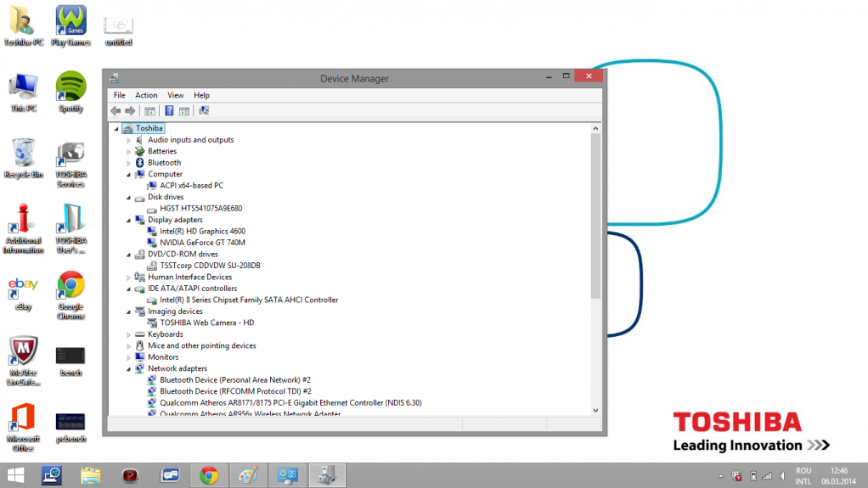Image resolution: width=868 pixels, height=488 pixels.
Task: Select the Play Games desktop icon
Action: [x=70, y=26]
